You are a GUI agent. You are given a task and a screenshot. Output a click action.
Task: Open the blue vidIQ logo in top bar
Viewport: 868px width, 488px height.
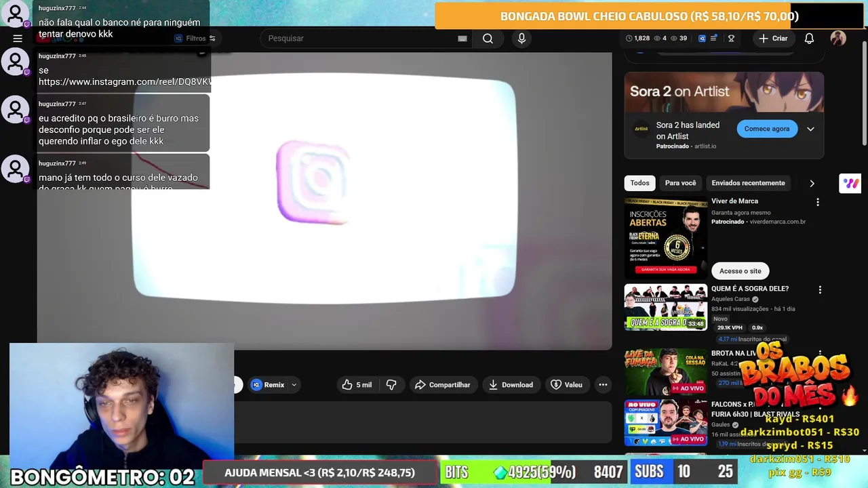(x=702, y=39)
